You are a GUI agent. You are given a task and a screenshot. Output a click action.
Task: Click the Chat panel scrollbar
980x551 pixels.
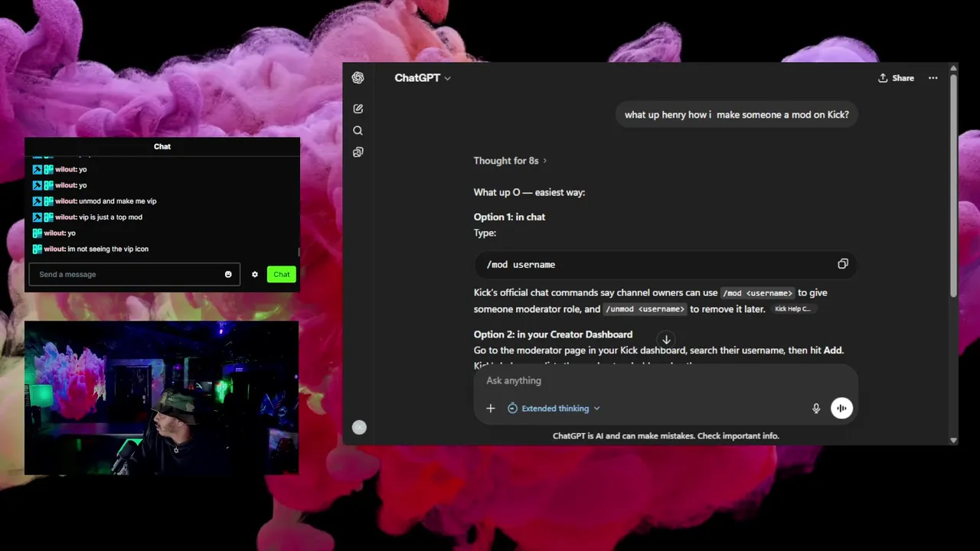pos(299,252)
